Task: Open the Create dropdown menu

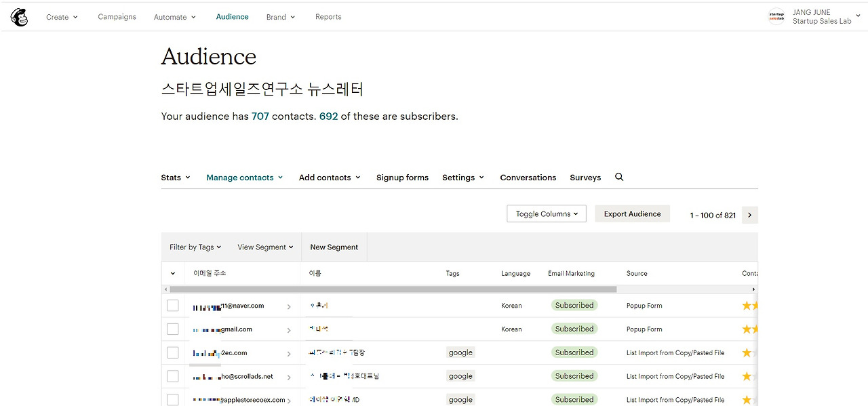Action: coord(62,17)
